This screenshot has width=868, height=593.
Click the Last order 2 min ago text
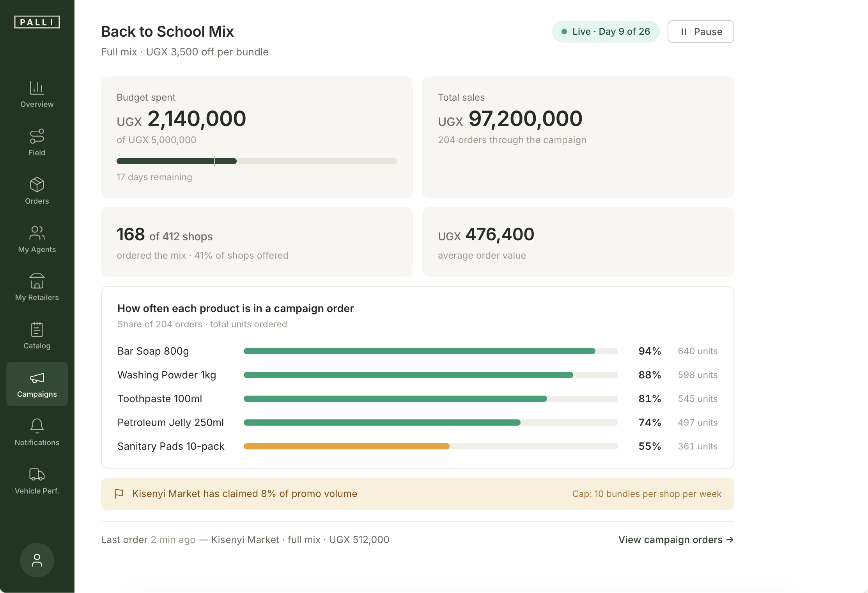click(148, 540)
